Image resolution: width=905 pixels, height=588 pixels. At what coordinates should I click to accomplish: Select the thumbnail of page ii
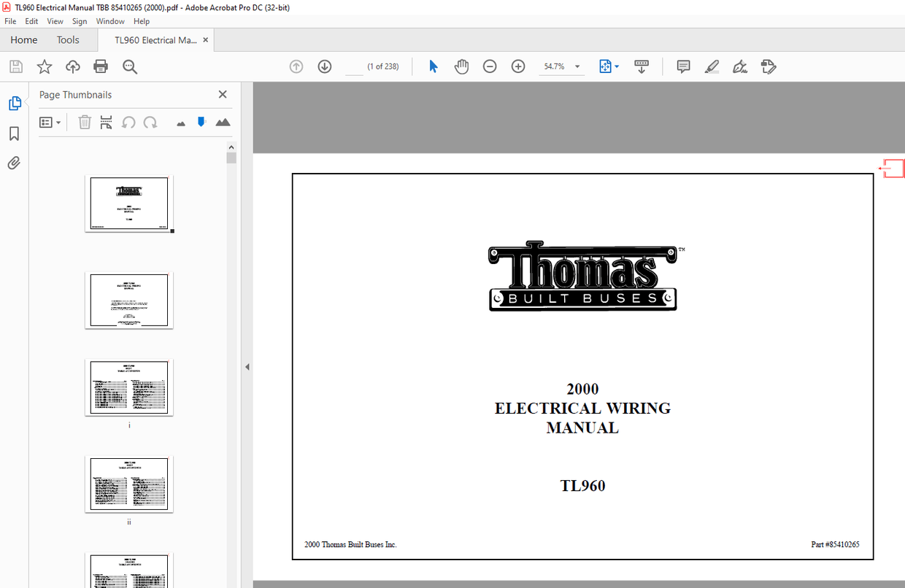point(129,484)
